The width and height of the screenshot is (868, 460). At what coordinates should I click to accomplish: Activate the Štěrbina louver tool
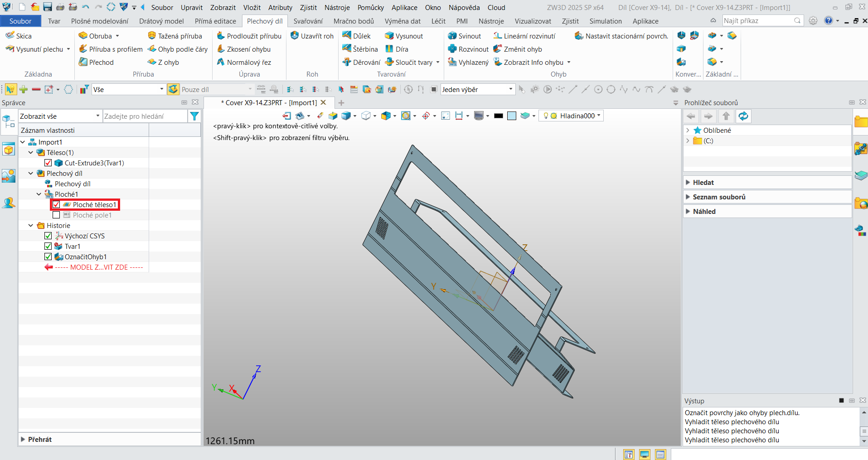[x=360, y=49]
